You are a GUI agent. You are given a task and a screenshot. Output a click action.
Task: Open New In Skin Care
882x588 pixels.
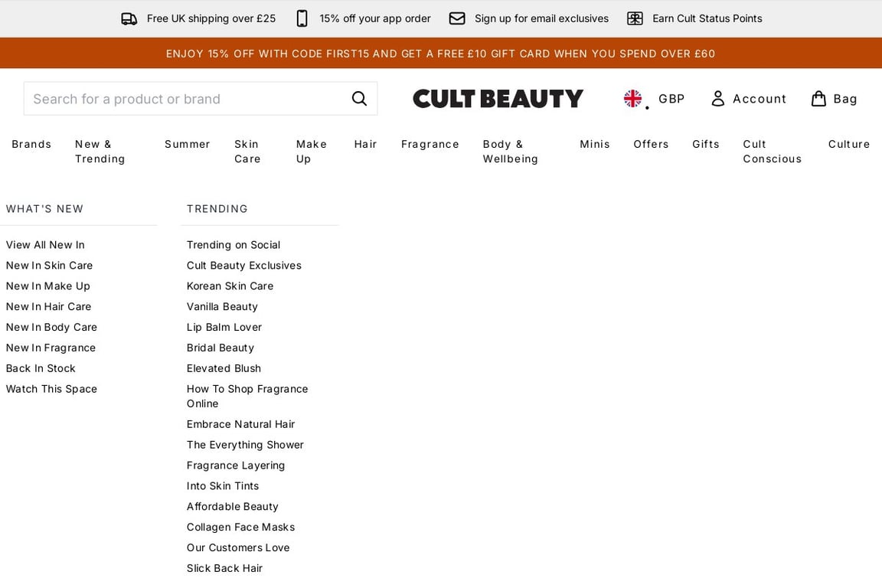50,265
